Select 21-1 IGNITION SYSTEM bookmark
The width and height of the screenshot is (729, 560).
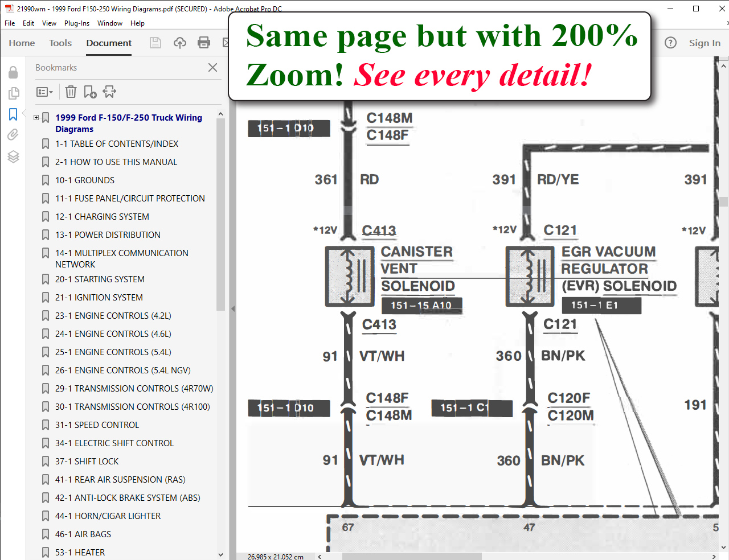[99, 298]
